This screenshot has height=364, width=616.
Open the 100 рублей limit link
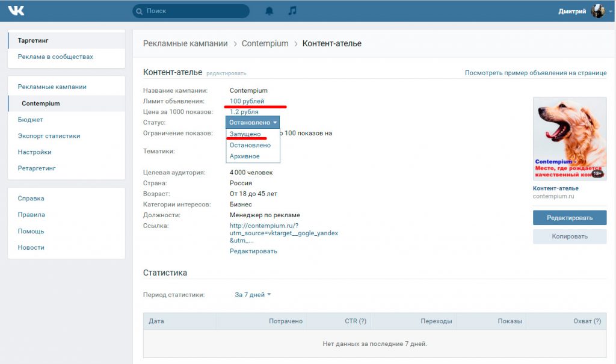247,101
